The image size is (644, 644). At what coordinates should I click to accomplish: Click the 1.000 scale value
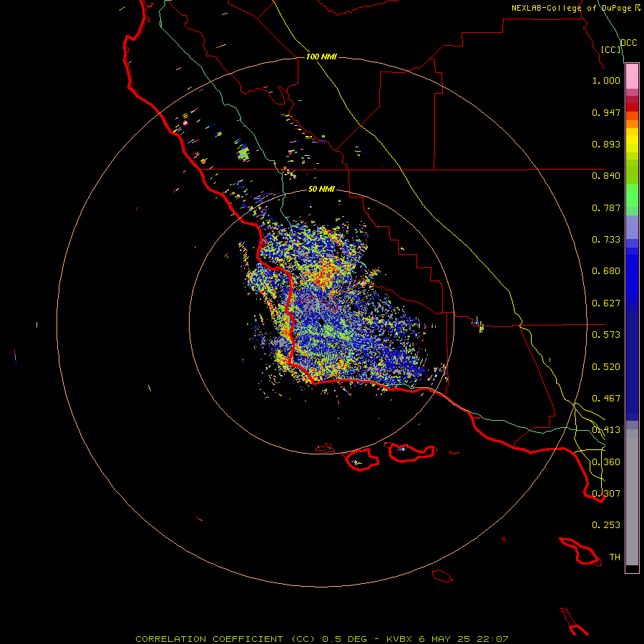click(x=606, y=80)
